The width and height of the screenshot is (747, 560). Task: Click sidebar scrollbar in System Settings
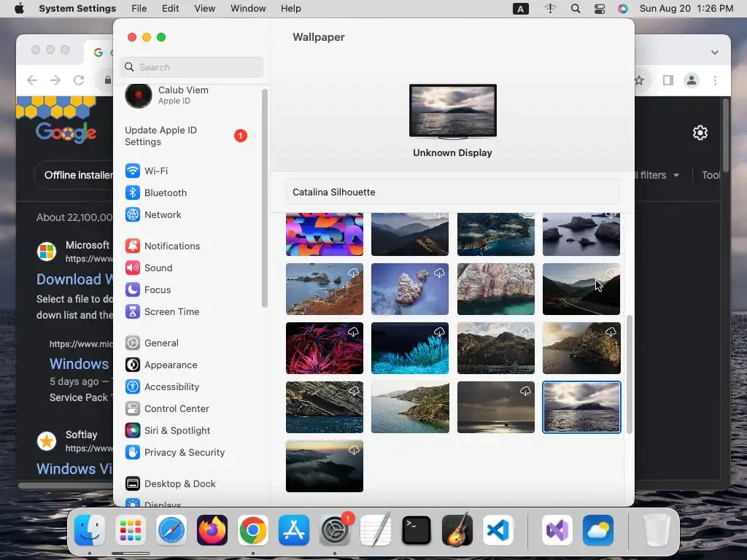pos(264,198)
